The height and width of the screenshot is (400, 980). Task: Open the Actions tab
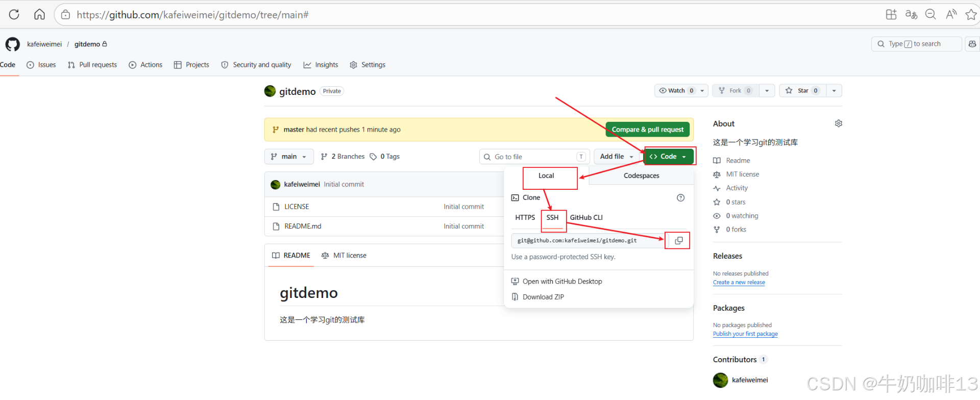[145, 65]
